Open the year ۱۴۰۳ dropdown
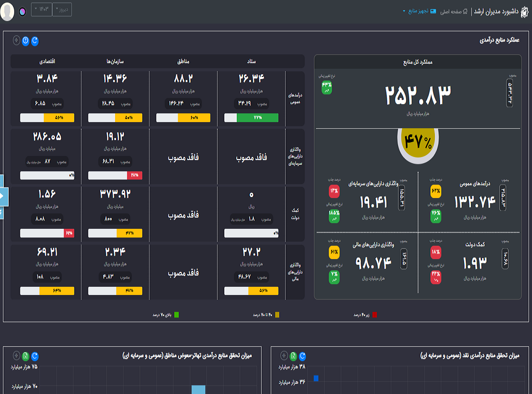Screen dimensions: 532x394 tap(42, 10)
